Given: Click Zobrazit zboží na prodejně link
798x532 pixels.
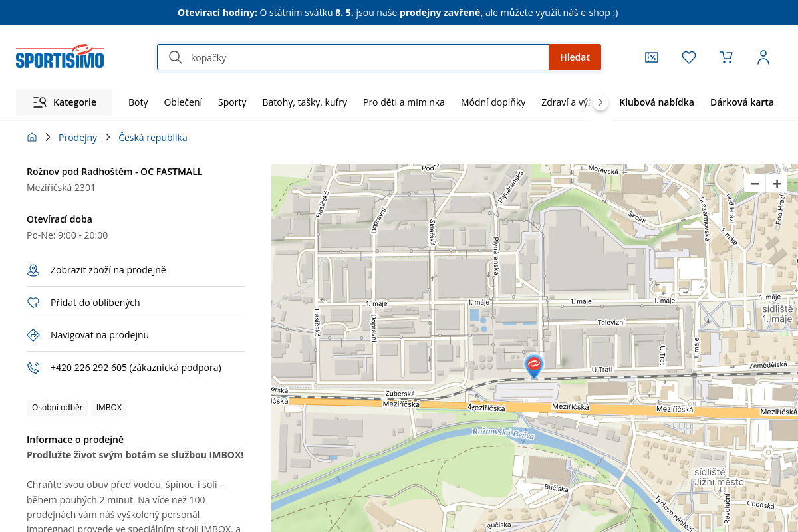Looking at the screenshot, I should 108,270.
